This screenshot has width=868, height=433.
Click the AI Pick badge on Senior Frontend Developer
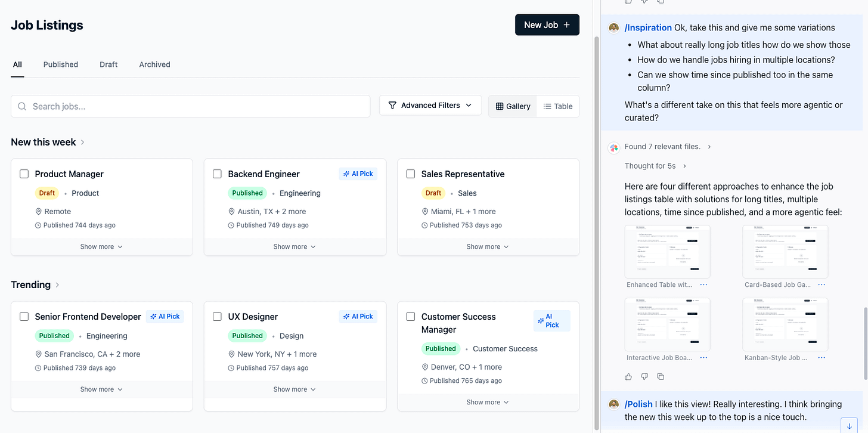[x=165, y=316]
